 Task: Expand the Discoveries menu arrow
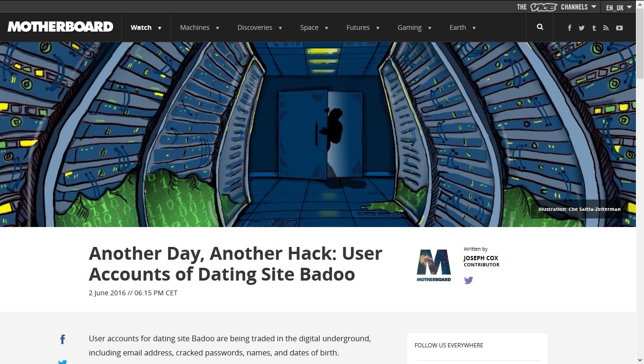(280, 28)
